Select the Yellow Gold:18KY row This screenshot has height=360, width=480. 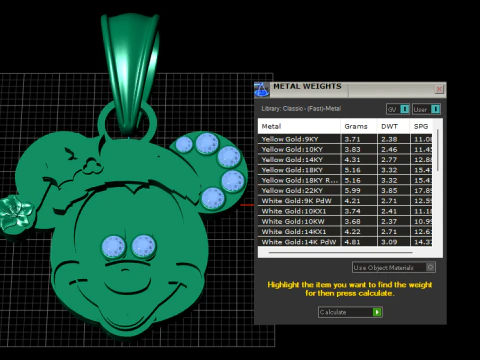click(345, 170)
